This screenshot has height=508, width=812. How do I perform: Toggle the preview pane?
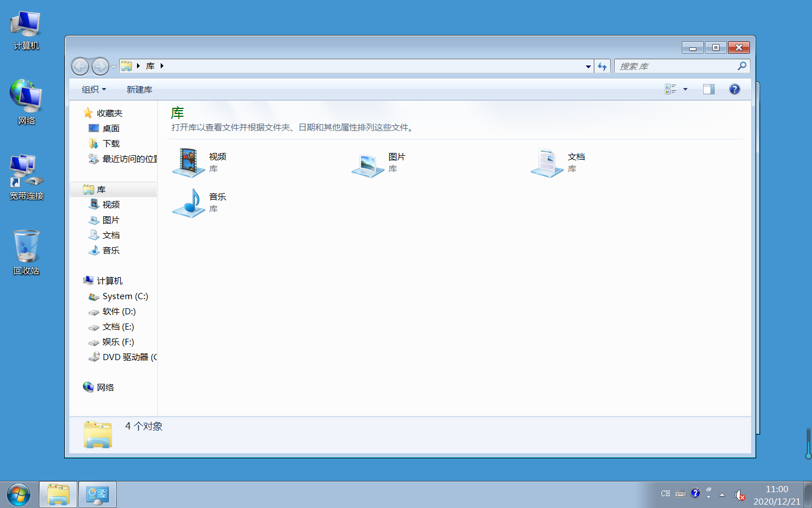(x=708, y=89)
